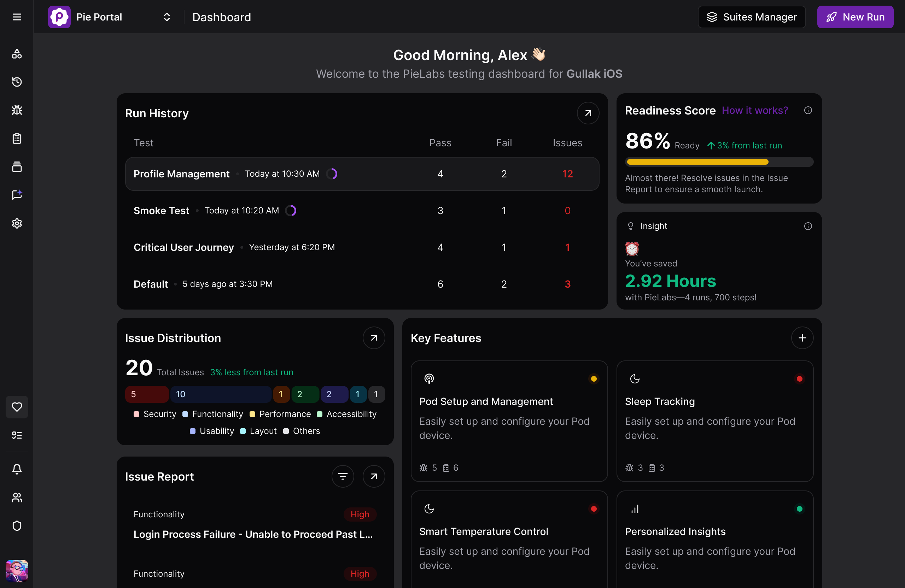Open the Run History panel from the sidebar
Viewport: 905px width, 588px height.
[x=17, y=82]
